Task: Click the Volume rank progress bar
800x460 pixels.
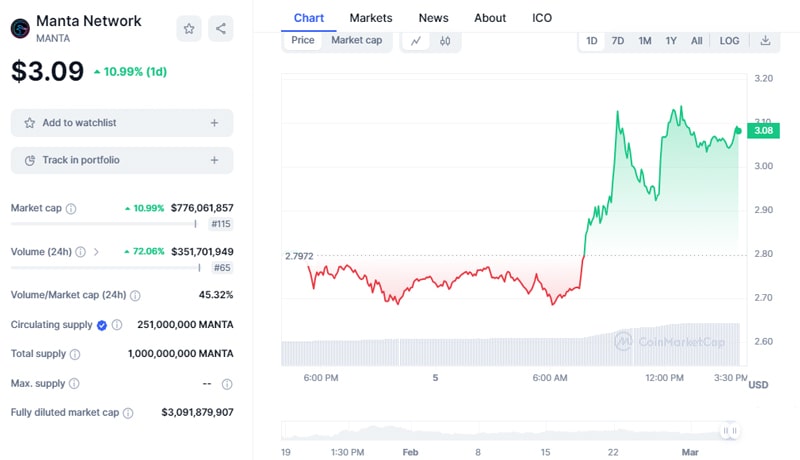Action: [x=105, y=268]
